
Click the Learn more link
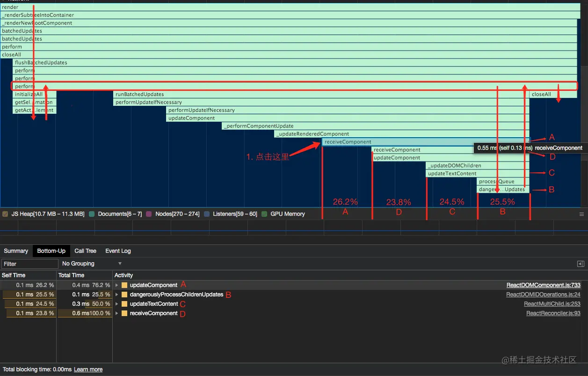coord(88,369)
